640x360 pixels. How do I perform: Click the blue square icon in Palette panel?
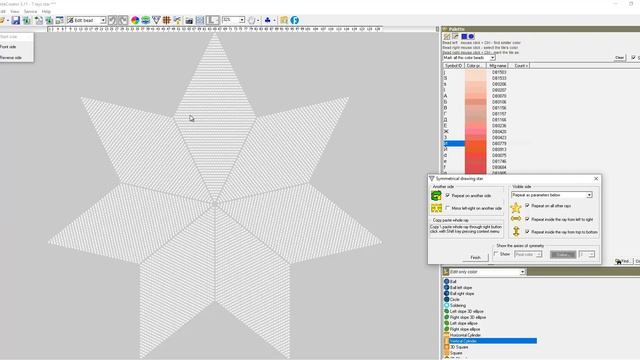click(464, 36)
